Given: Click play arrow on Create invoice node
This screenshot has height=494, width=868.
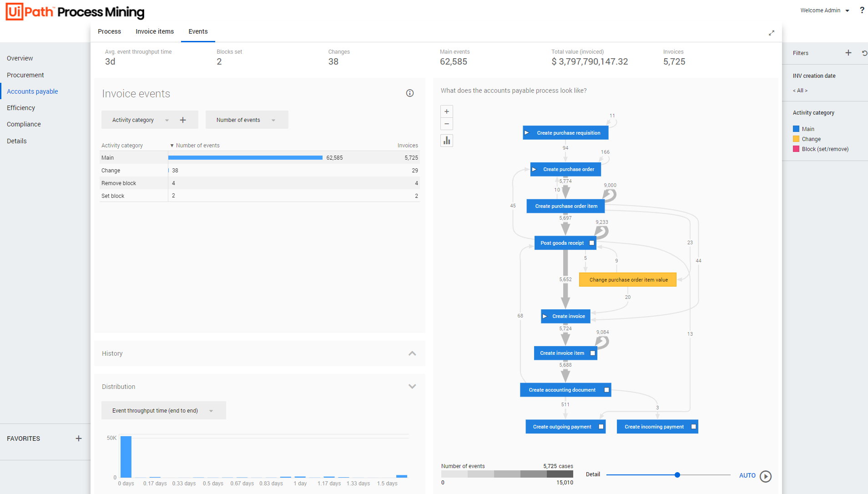Looking at the screenshot, I should coord(545,316).
